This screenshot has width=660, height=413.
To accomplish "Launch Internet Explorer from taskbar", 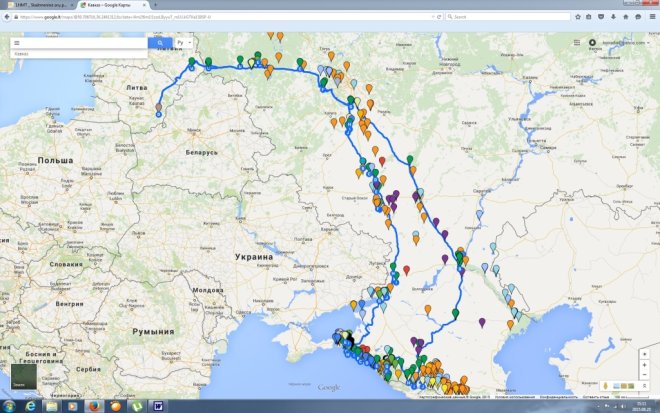I will tap(30, 406).
